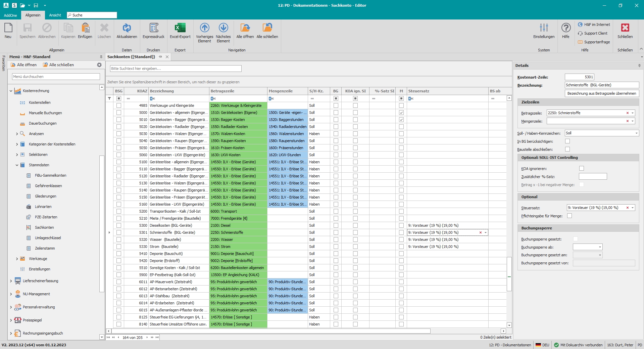This screenshot has height=349, width=644.
Task: Go to Vorheriges Element
Action: point(204,28)
